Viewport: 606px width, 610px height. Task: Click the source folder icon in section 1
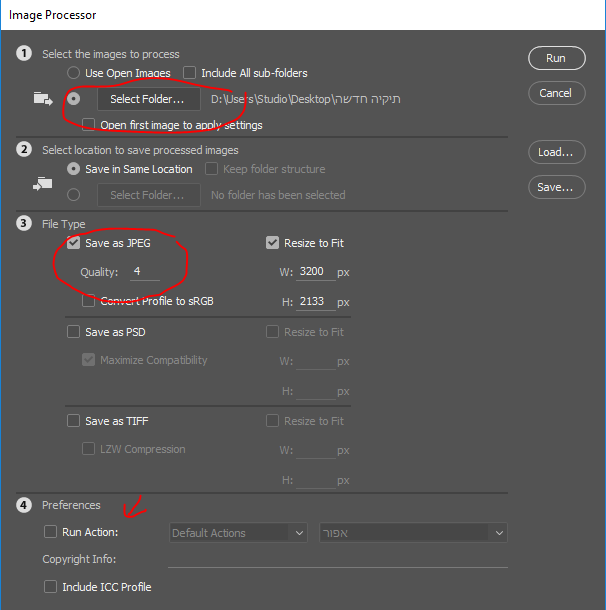click(x=43, y=99)
